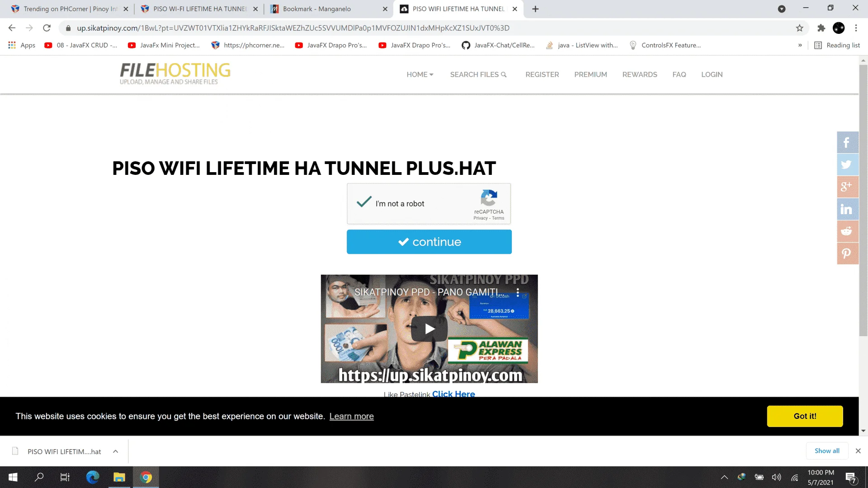Open SEARCH FILES menu item

[478, 75]
